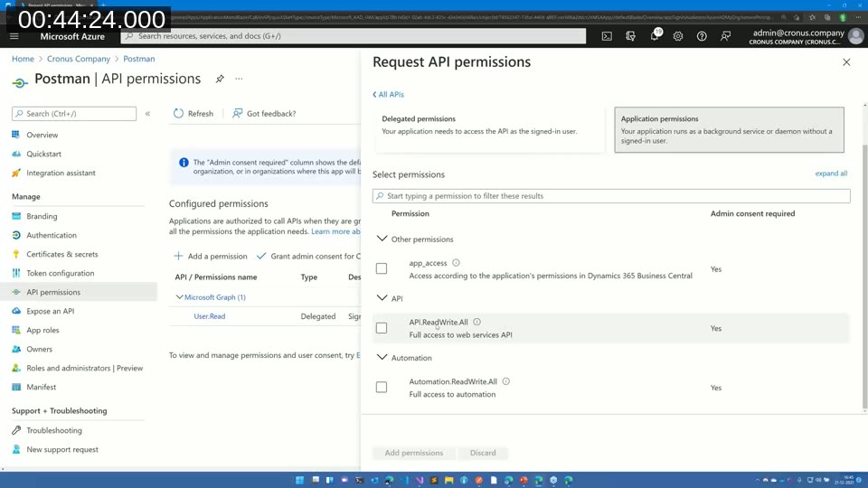
Task: Open Branding in Manage section
Action: [42, 216]
